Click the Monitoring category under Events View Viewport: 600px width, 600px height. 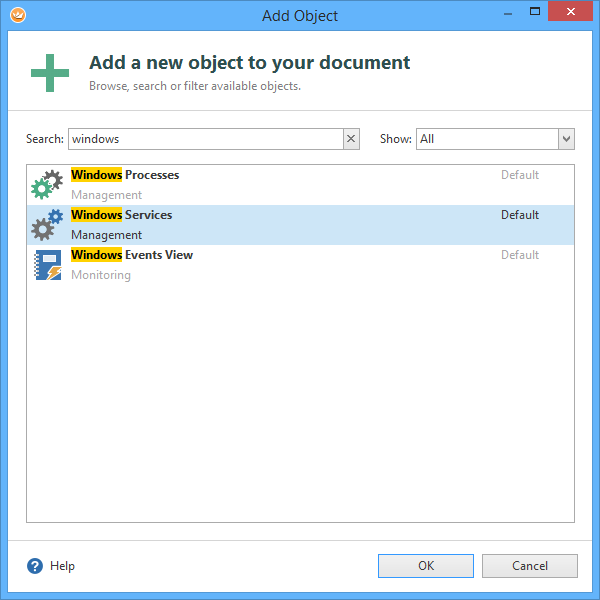(101, 275)
